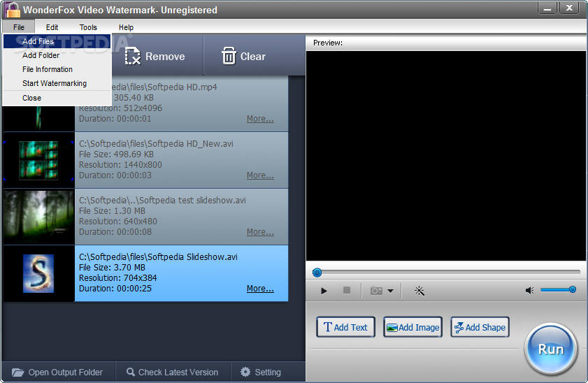Viewport: 588px width, 383px height.
Task: Choose Add Files from the File menu
Action: (x=57, y=41)
